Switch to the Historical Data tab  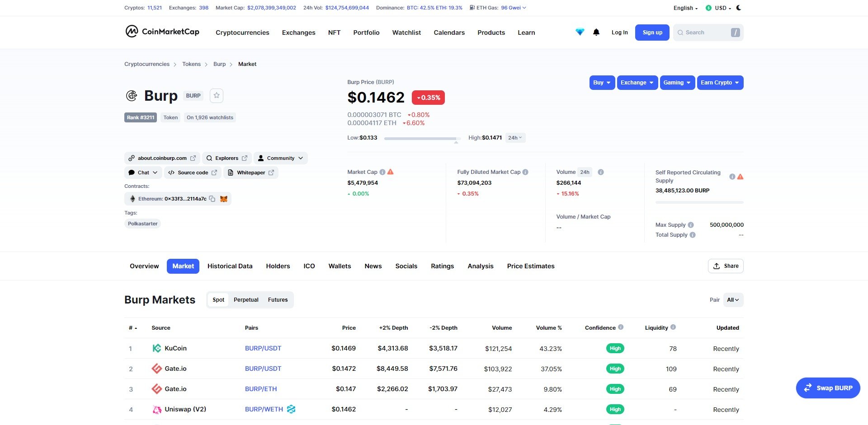point(230,266)
